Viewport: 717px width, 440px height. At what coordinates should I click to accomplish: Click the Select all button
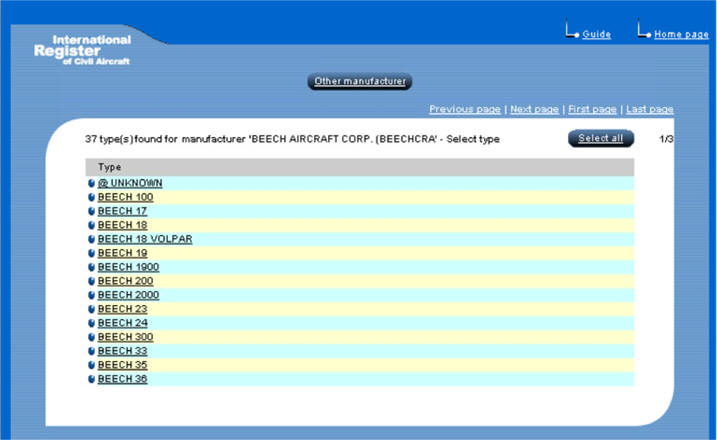pyautogui.click(x=601, y=138)
